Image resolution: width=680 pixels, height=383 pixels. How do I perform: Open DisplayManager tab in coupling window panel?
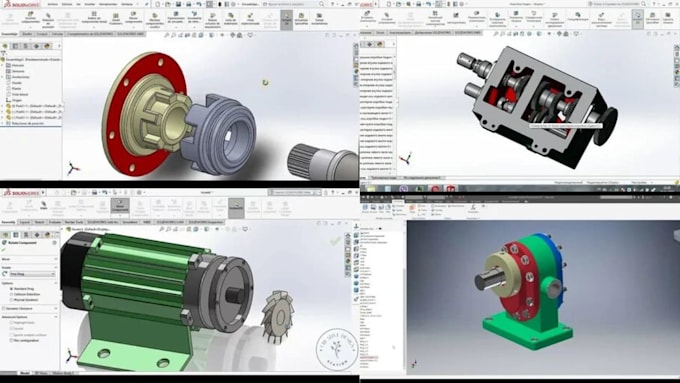[x=47, y=46]
